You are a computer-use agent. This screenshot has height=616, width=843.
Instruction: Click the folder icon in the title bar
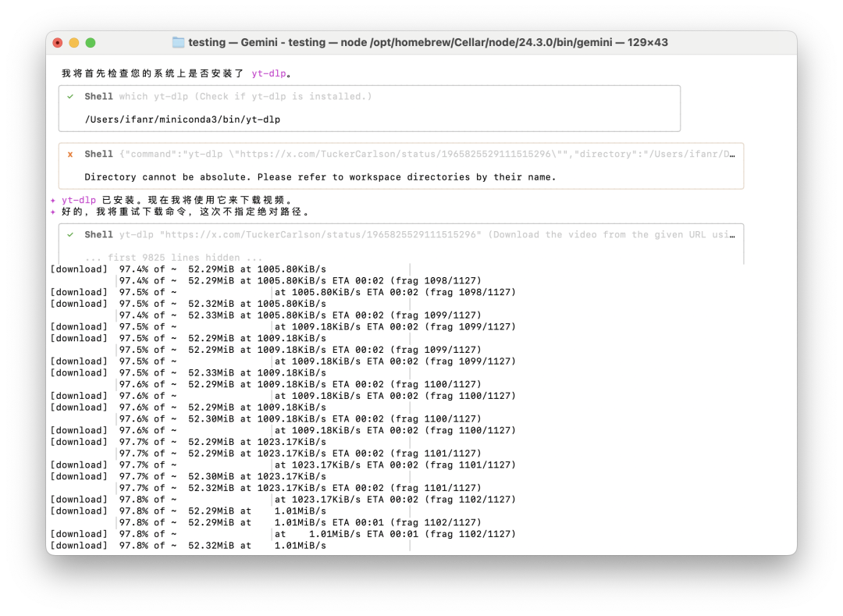point(178,42)
